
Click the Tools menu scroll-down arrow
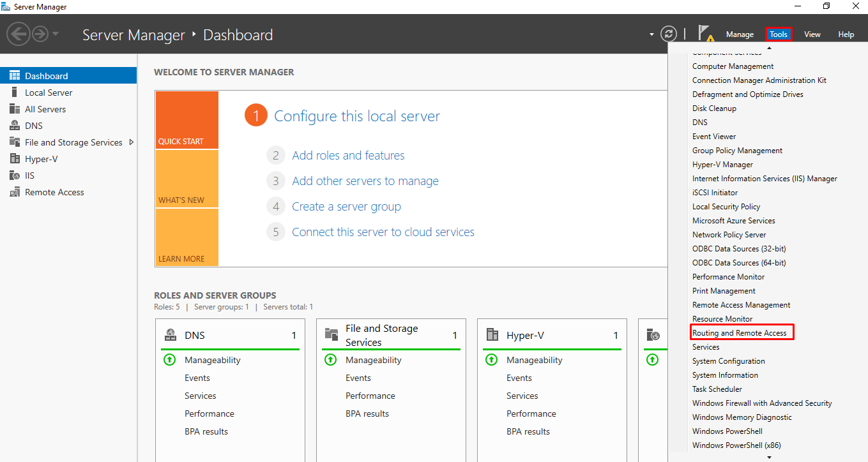click(769, 457)
